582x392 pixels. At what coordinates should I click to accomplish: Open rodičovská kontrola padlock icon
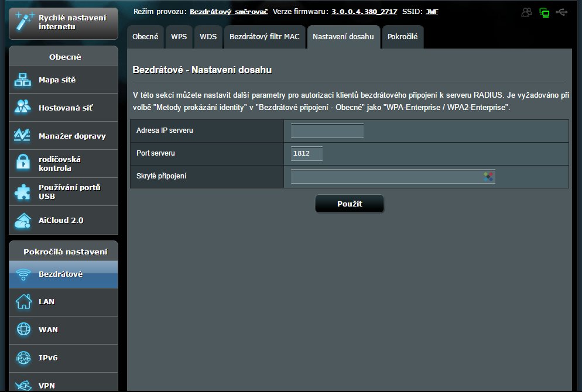pyautogui.click(x=23, y=163)
